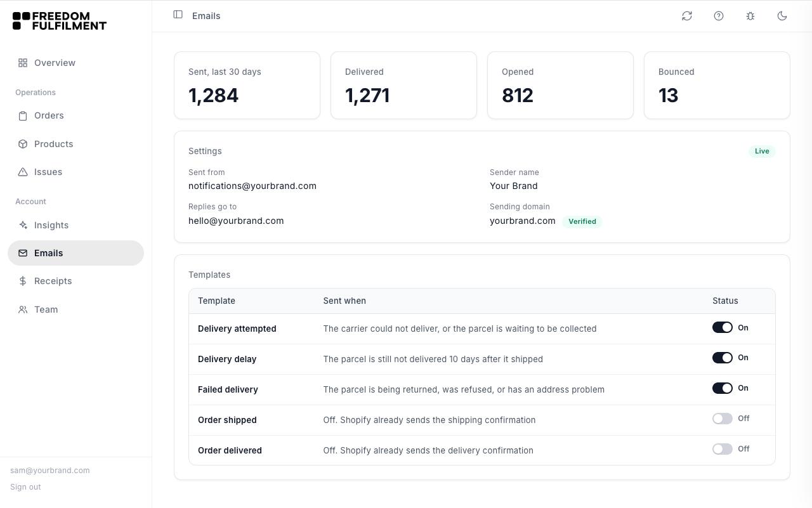Click the Insights sparkle icon
The height and width of the screenshot is (508, 812).
pos(23,225)
